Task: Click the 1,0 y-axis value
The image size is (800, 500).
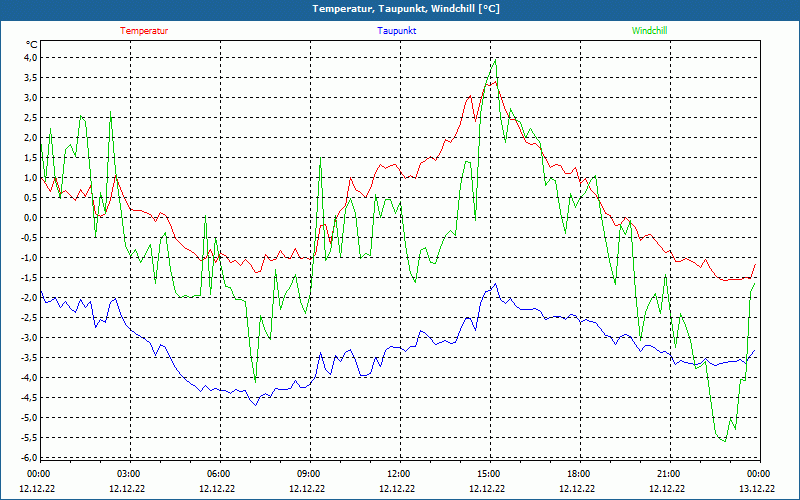Action: point(31,178)
